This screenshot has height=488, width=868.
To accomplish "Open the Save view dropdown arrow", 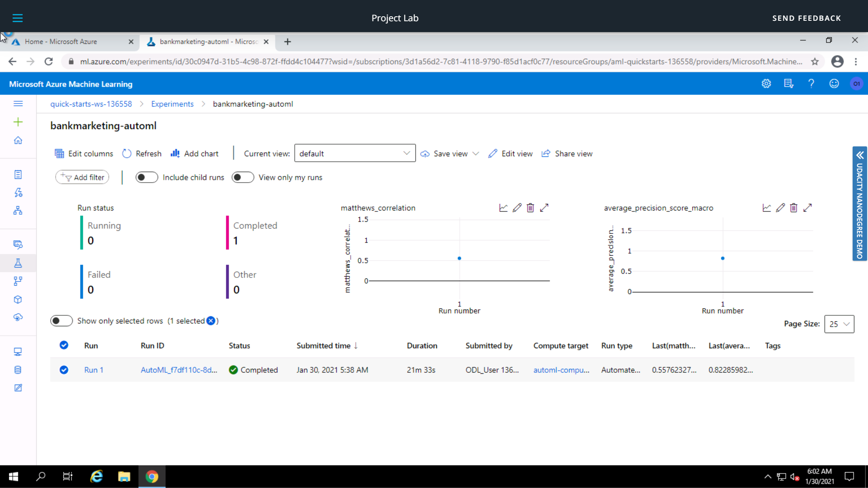I will click(x=476, y=153).
